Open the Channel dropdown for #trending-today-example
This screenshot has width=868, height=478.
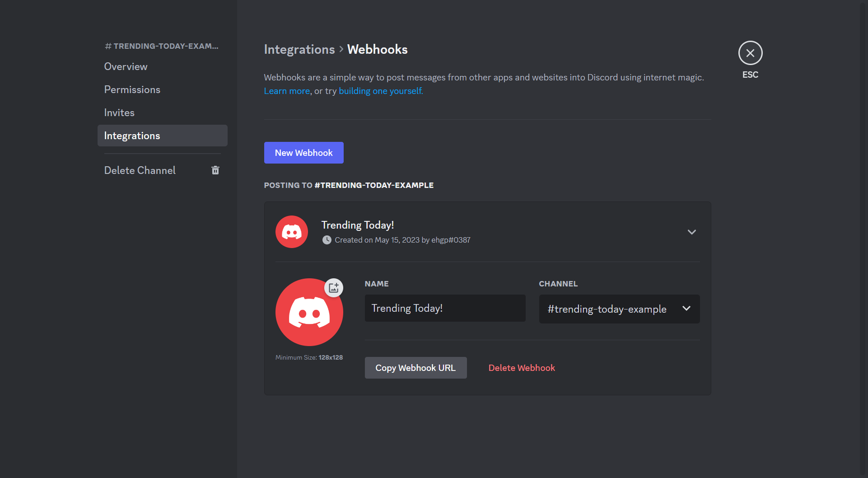tap(619, 309)
